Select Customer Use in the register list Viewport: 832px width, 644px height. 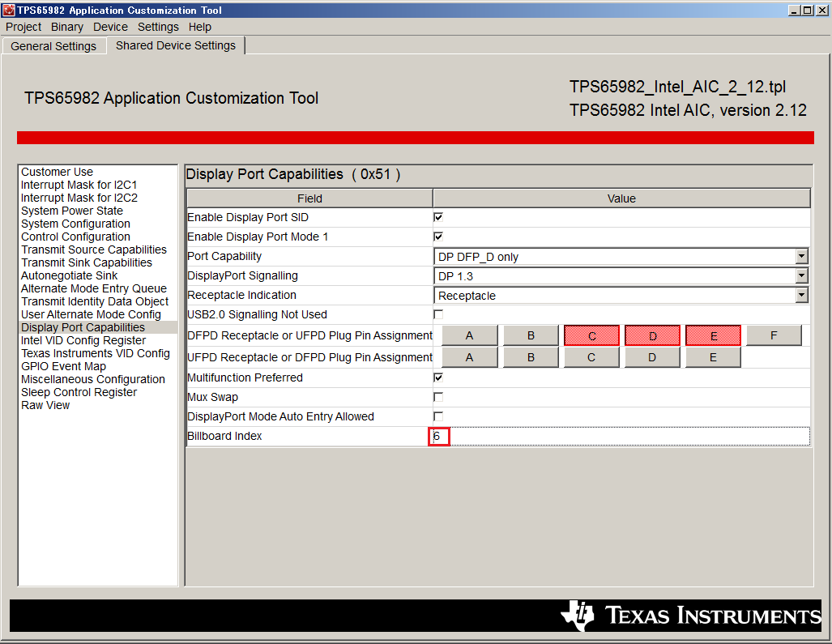(x=57, y=172)
